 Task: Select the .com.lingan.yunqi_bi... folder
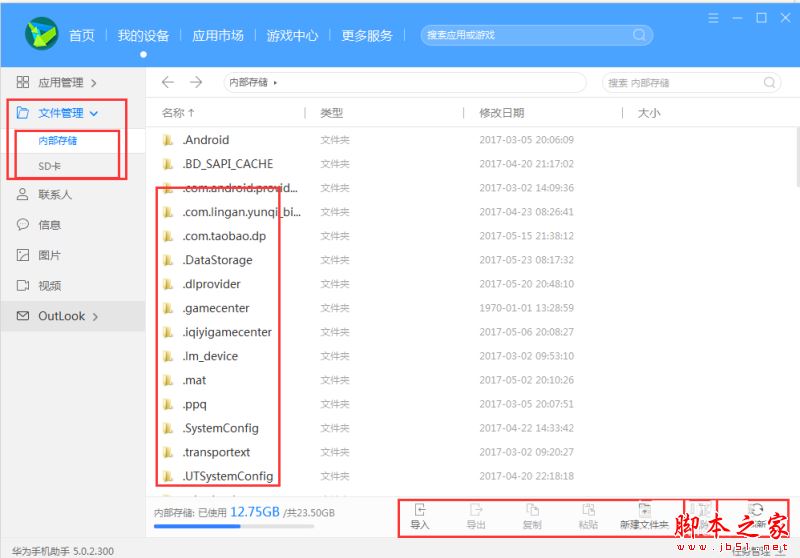[241, 212]
